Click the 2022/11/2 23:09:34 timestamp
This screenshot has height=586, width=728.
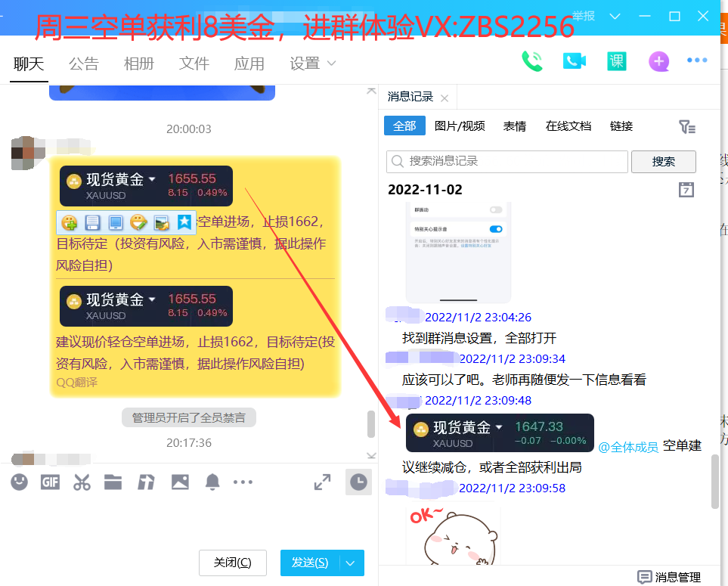tap(512, 359)
